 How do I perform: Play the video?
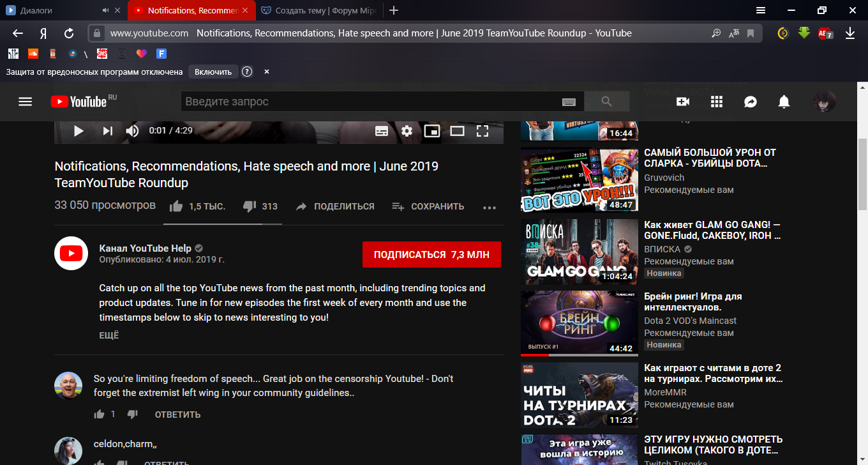pyautogui.click(x=79, y=131)
